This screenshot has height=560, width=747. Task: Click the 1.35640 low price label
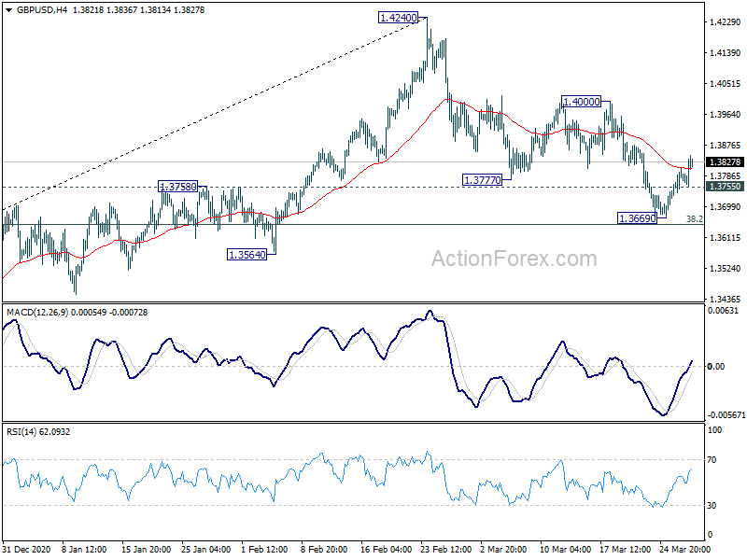tap(247, 255)
